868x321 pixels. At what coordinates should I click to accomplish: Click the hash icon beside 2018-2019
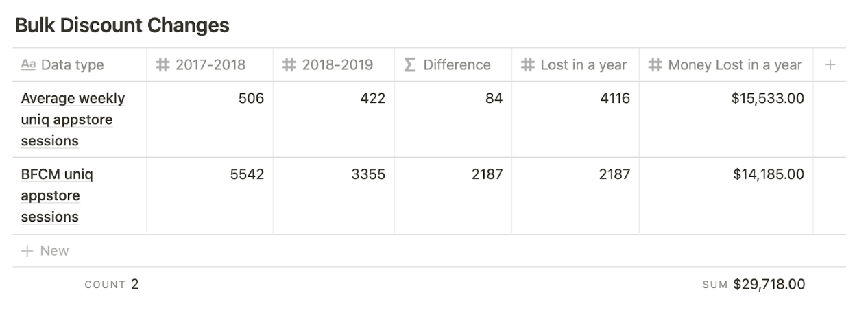289,64
